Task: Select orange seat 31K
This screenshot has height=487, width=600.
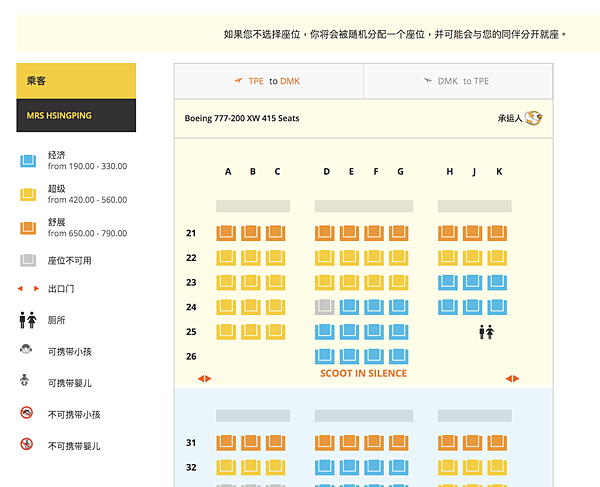Action: (x=497, y=443)
